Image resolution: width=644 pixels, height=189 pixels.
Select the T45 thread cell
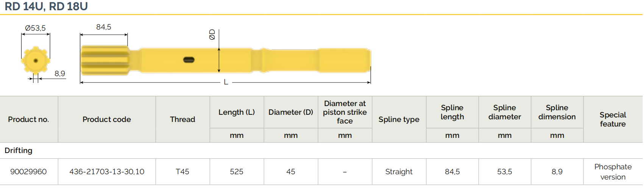tap(182, 172)
